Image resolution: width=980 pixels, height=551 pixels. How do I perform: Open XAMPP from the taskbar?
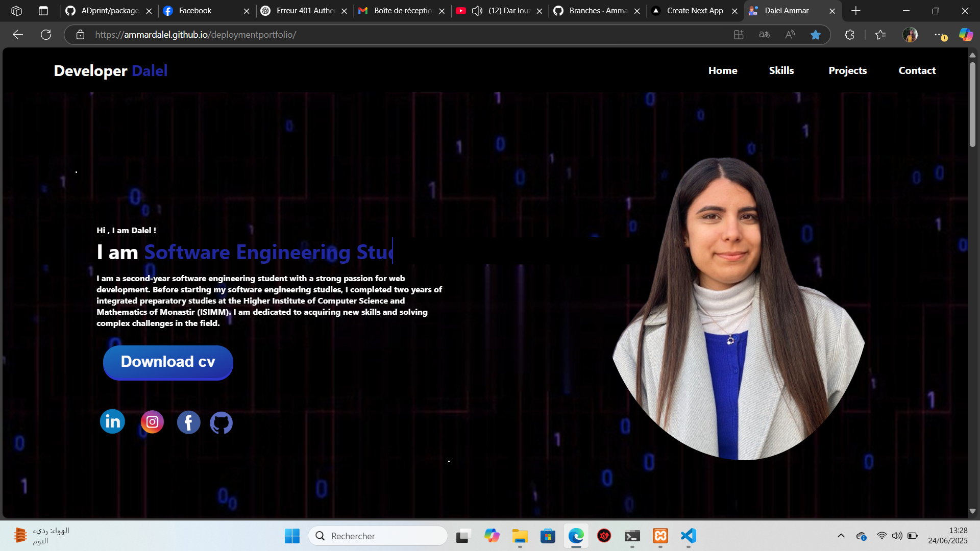click(660, 536)
